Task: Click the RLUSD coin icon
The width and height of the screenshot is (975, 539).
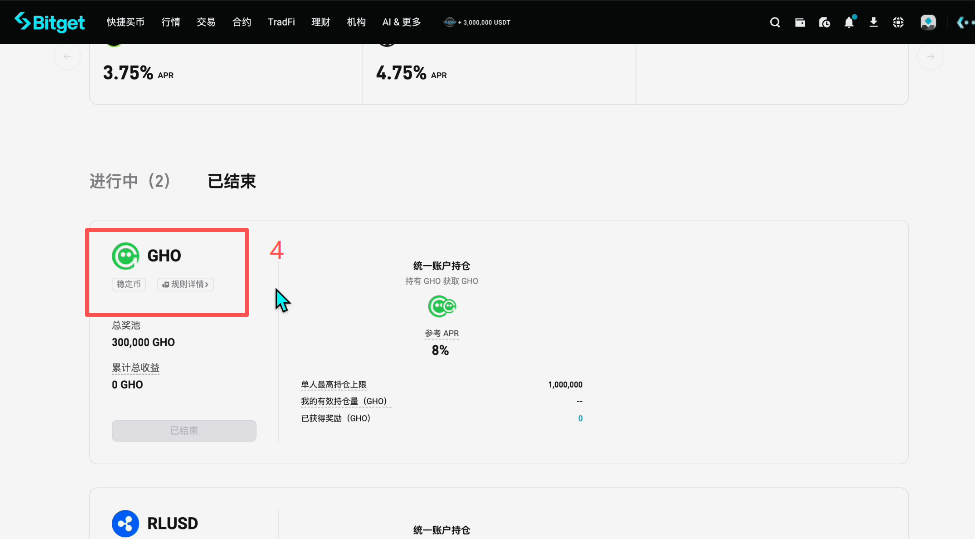Action: [x=126, y=523]
